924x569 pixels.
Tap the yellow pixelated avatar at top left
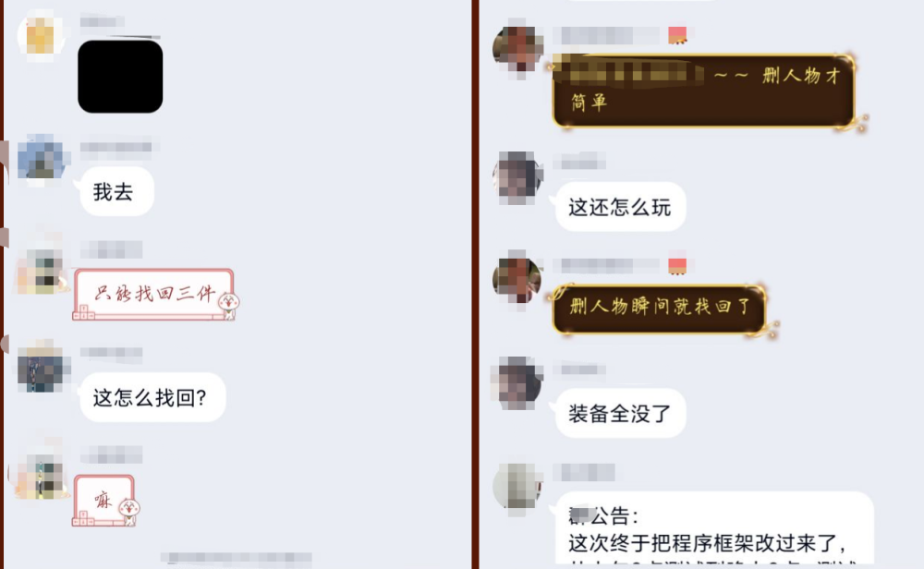point(40,35)
